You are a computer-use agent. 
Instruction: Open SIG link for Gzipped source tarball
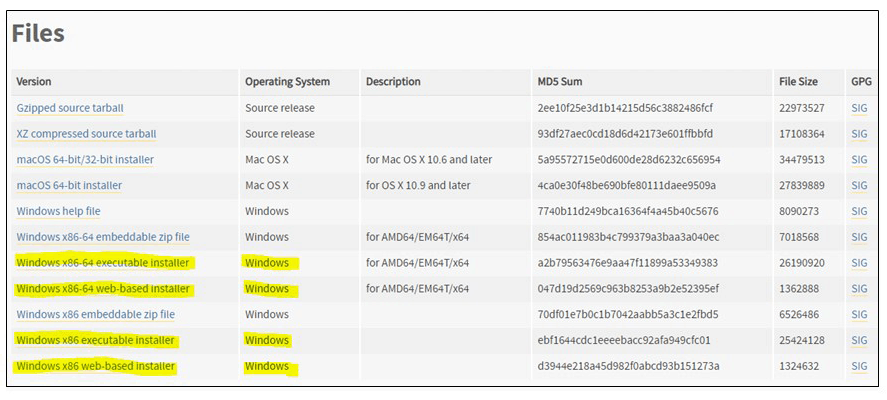[x=859, y=108]
